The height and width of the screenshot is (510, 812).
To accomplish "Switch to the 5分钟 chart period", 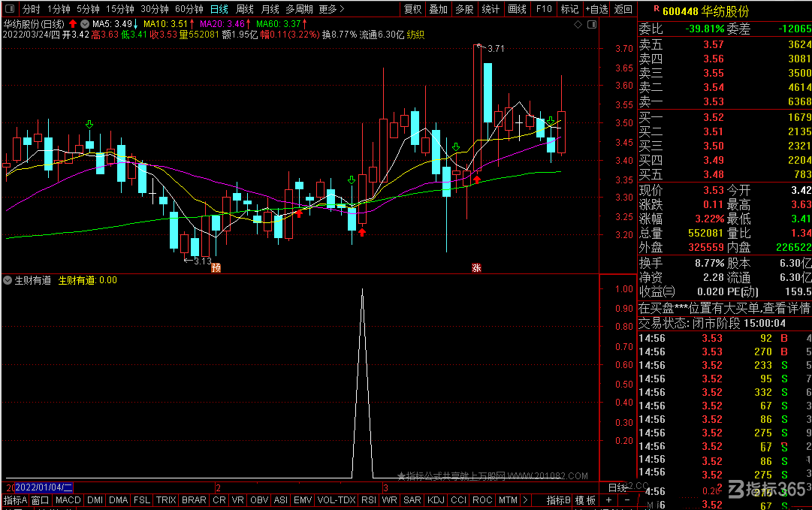I will 88,9.
